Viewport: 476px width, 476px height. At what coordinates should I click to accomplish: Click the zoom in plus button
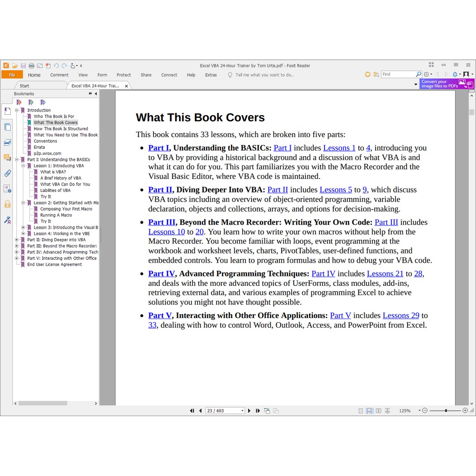tap(465, 411)
